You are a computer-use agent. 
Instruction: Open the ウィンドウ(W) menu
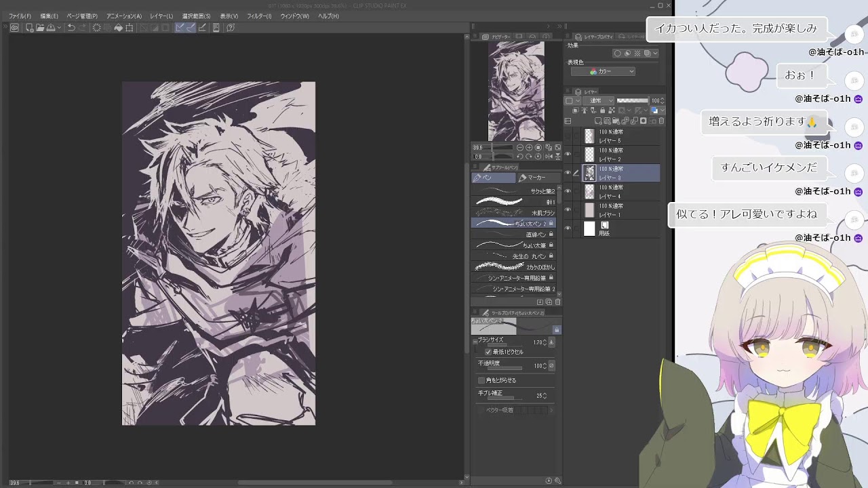tap(294, 16)
